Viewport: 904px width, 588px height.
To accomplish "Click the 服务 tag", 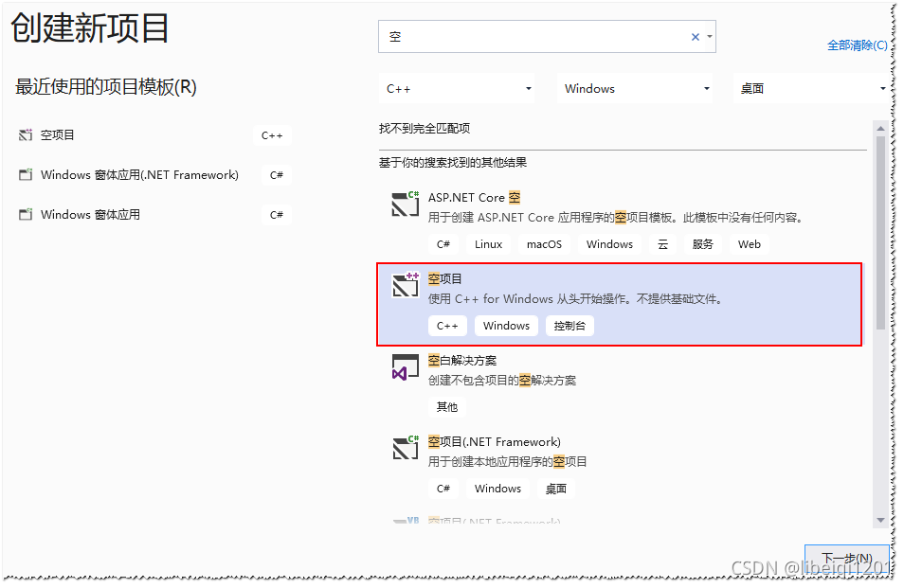I will point(702,244).
